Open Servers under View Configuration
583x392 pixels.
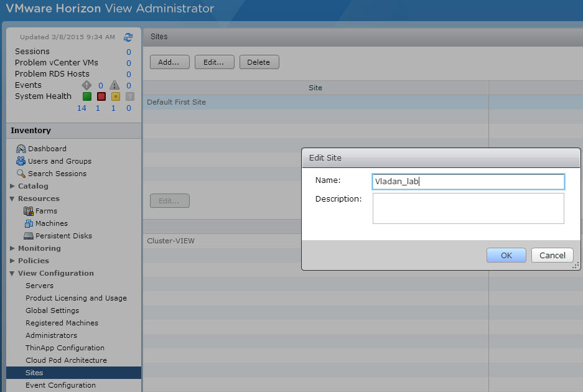click(x=39, y=286)
